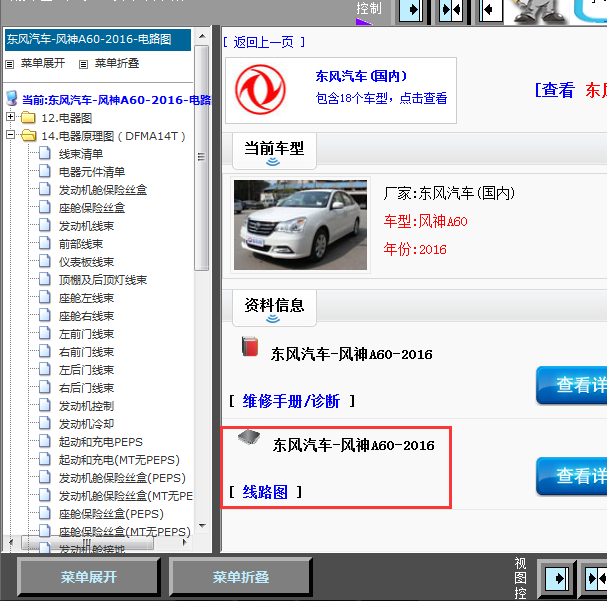Click sidebar scroll up arrow
Screen dimensions: 607x601
point(202,36)
